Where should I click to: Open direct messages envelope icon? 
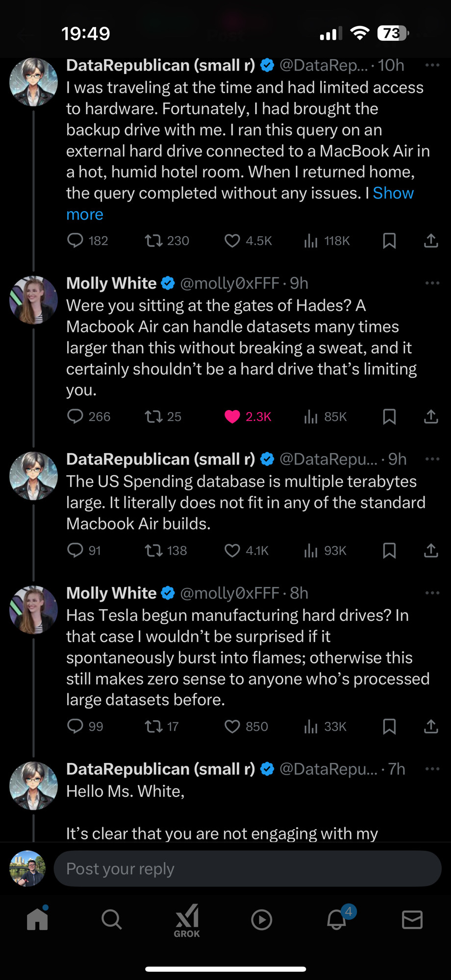[412, 920]
